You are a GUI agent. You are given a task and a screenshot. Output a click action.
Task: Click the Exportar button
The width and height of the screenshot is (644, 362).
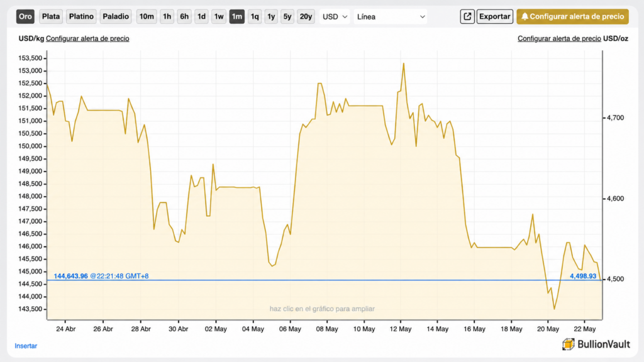[494, 17]
